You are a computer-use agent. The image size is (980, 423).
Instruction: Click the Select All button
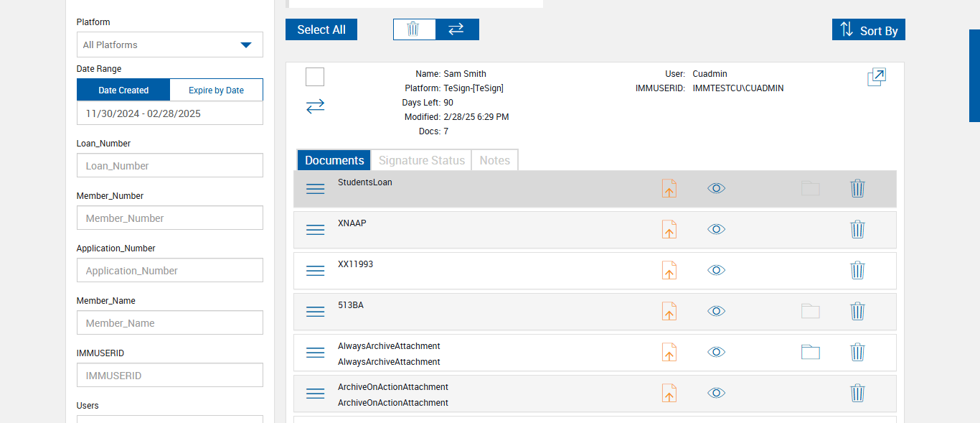coord(321,29)
